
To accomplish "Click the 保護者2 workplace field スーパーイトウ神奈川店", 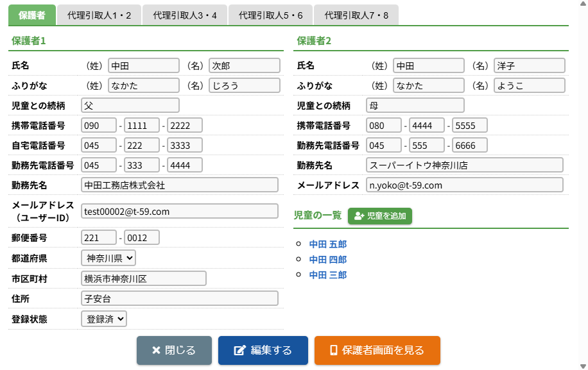I will [x=464, y=165].
